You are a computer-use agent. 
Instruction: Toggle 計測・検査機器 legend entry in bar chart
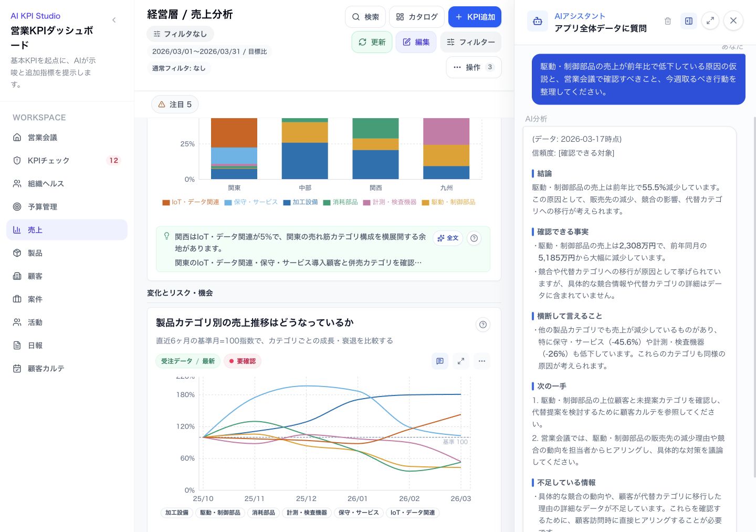click(x=390, y=202)
